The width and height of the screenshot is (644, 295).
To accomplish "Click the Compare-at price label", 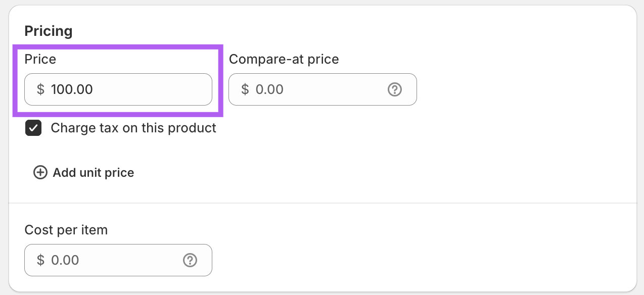I will [284, 59].
